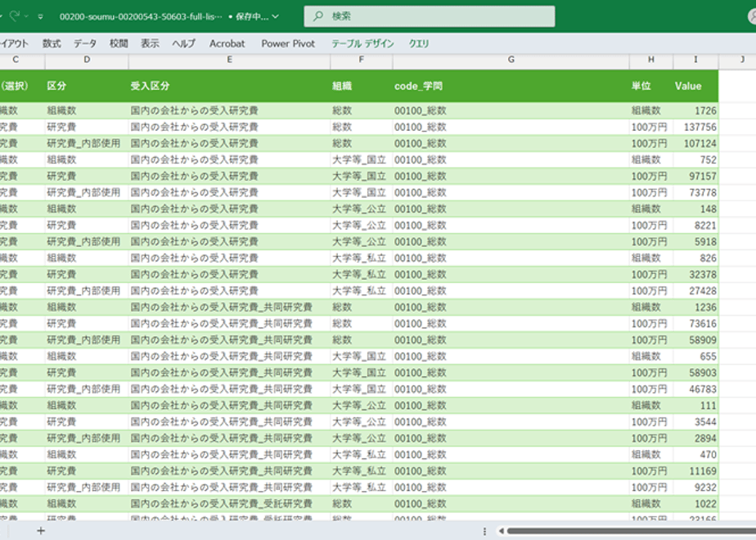
Task: Click cell with value 137756
Action: point(695,127)
